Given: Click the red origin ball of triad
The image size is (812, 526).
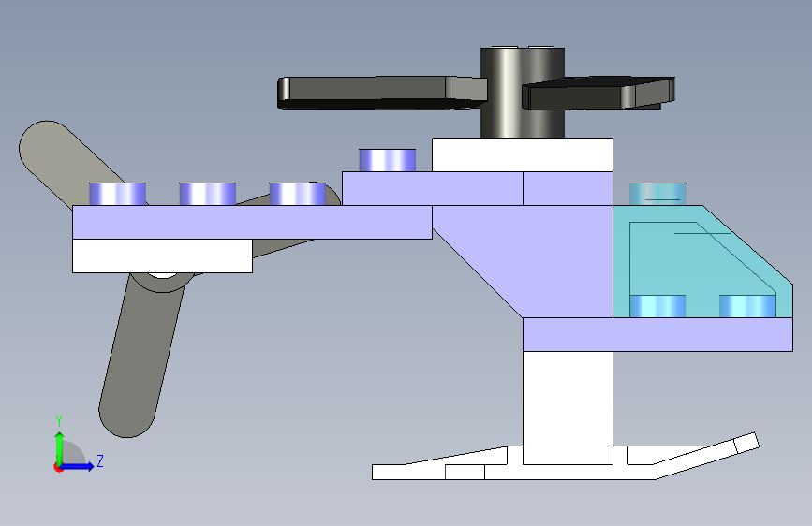Looking at the screenshot, I should [58, 467].
